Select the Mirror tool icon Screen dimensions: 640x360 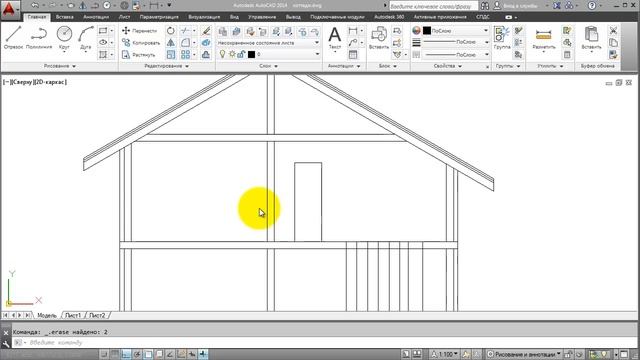click(171, 42)
